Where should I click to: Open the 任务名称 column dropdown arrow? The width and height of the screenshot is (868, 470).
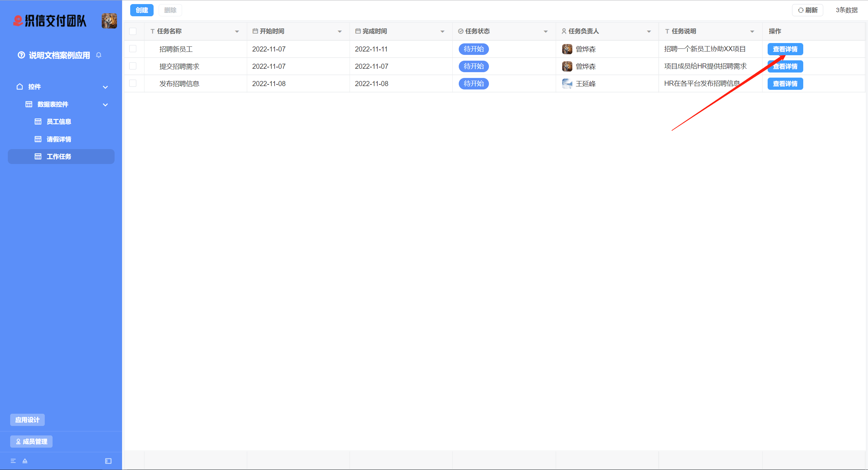pos(237,32)
